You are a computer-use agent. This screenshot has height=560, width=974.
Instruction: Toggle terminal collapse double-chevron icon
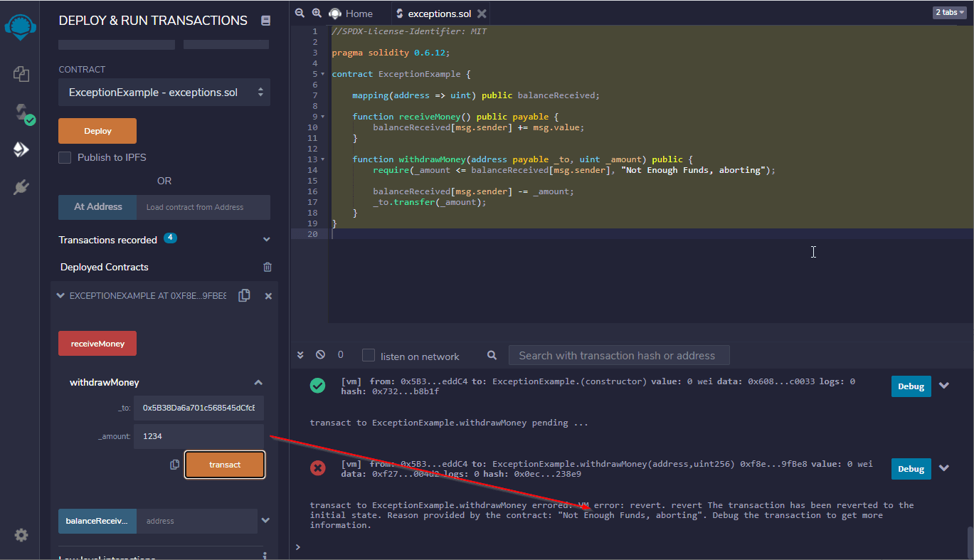point(300,354)
